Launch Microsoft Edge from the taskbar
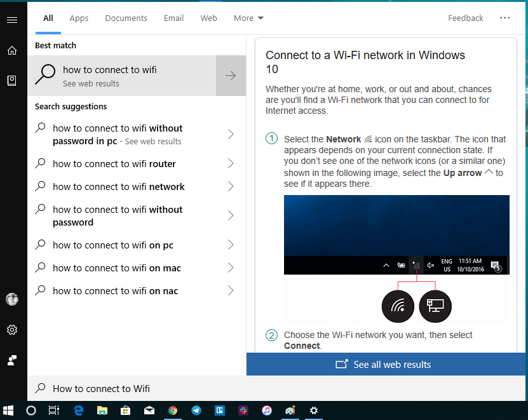Screen dimensions: 528x420 78,410
